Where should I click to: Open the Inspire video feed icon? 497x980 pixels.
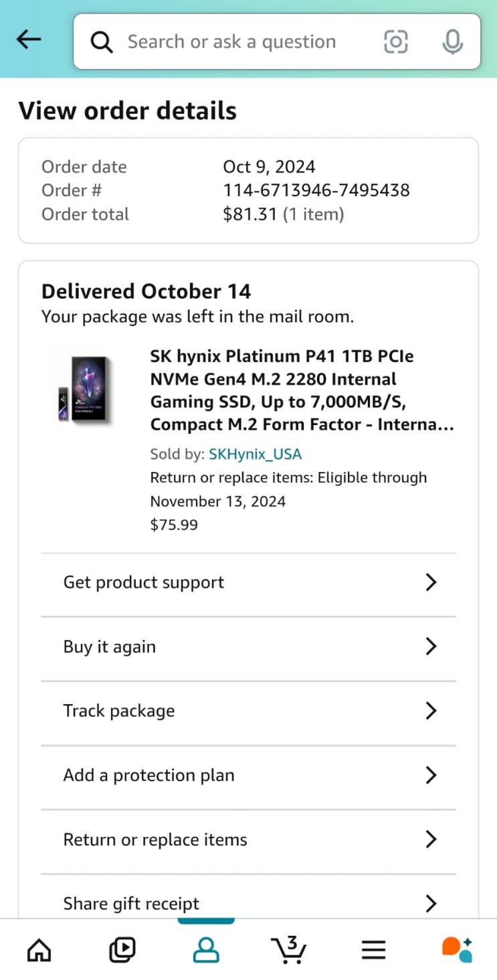[x=122, y=949]
